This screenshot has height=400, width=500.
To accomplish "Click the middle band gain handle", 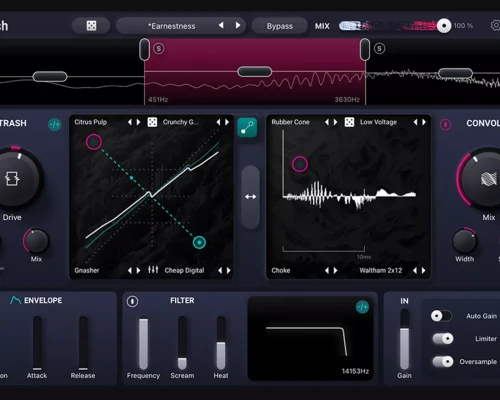I will 255,71.
